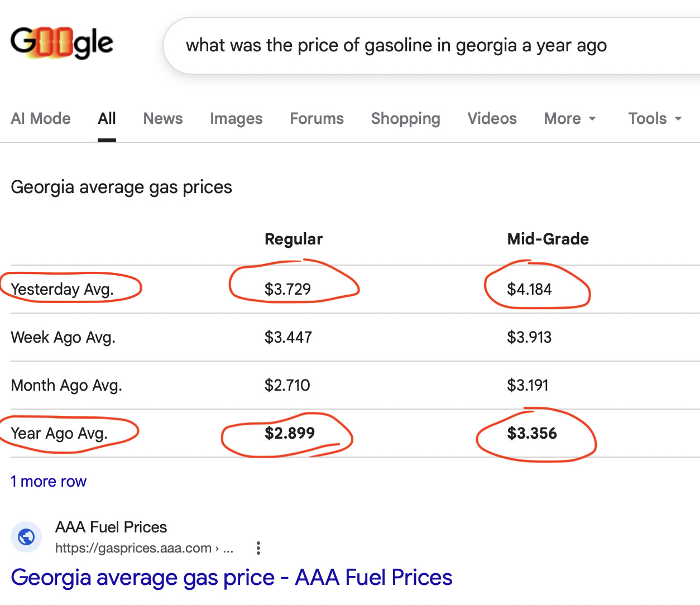Expand the Tools dropdown

click(655, 118)
